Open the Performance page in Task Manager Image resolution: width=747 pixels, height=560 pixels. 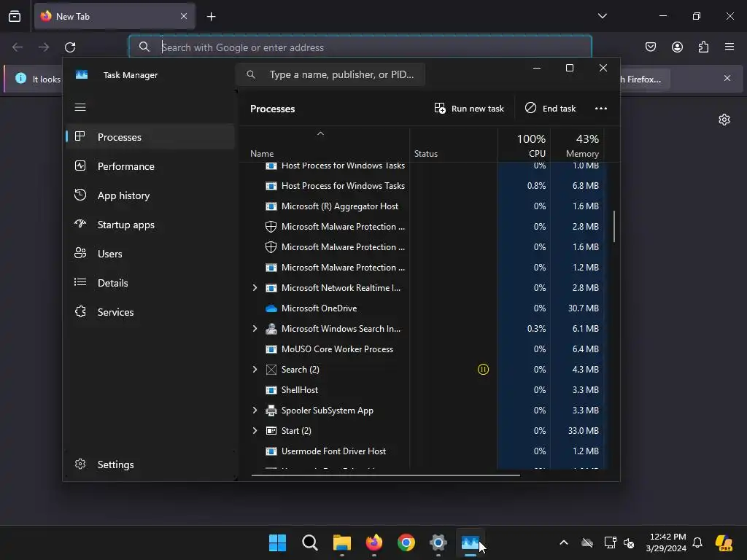pos(150,166)
